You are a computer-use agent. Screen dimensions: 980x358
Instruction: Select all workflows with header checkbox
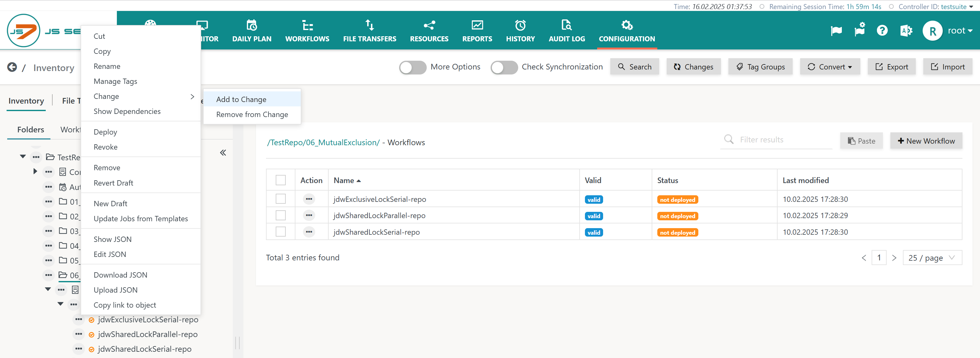tap(280, 180)
